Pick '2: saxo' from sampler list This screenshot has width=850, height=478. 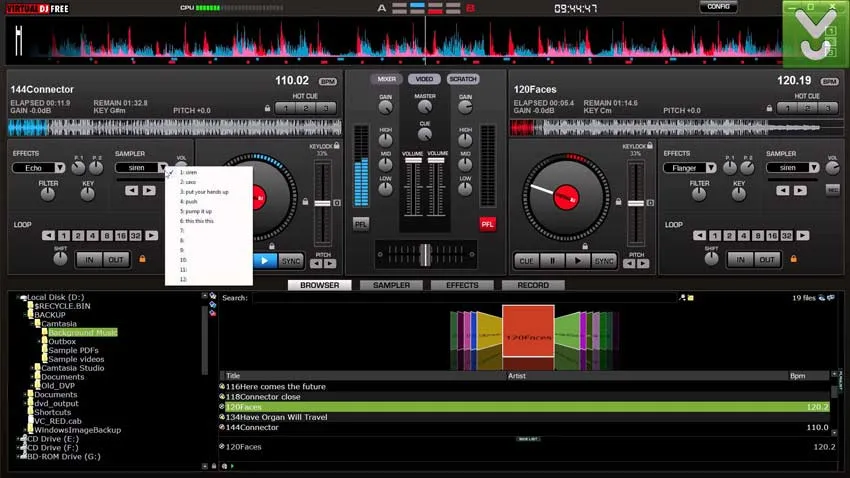pos(188,182)
